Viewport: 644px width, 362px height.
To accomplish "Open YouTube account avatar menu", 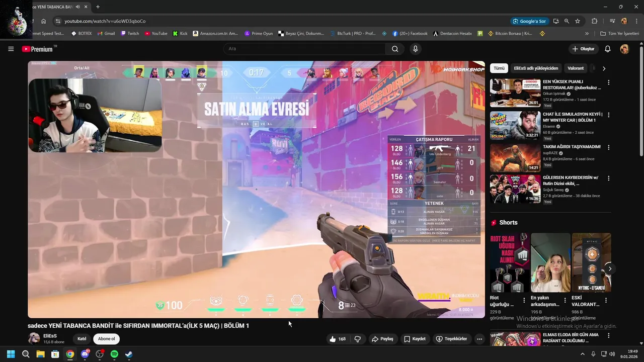I will (x=624, y=49).
